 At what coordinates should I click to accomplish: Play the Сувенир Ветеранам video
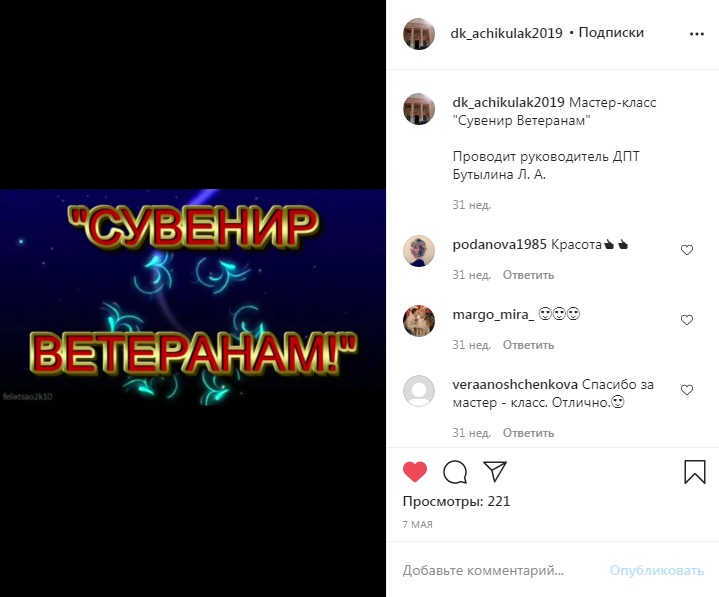(x=193, y=298)
